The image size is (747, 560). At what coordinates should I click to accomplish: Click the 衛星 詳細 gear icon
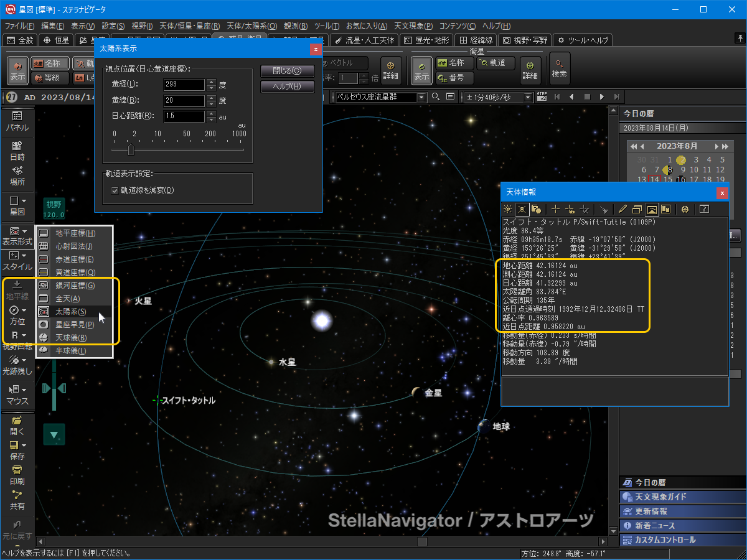click(x=530, y=70)
